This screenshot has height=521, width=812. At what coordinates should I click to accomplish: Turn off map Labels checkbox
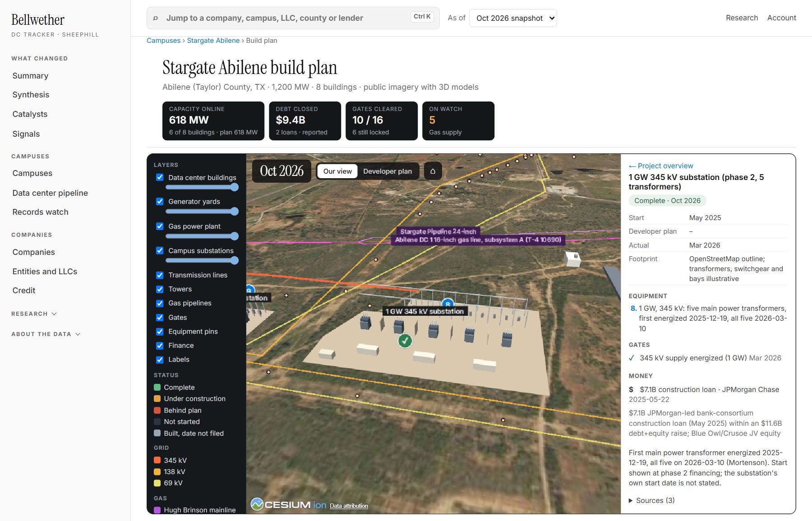pyautogui.click(x=160, y=359)
